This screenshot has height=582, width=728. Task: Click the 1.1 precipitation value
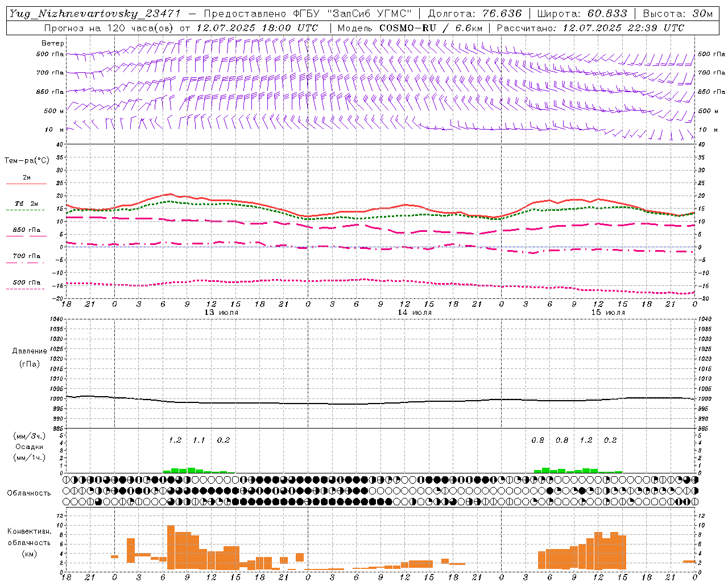[x=198, y=440]
